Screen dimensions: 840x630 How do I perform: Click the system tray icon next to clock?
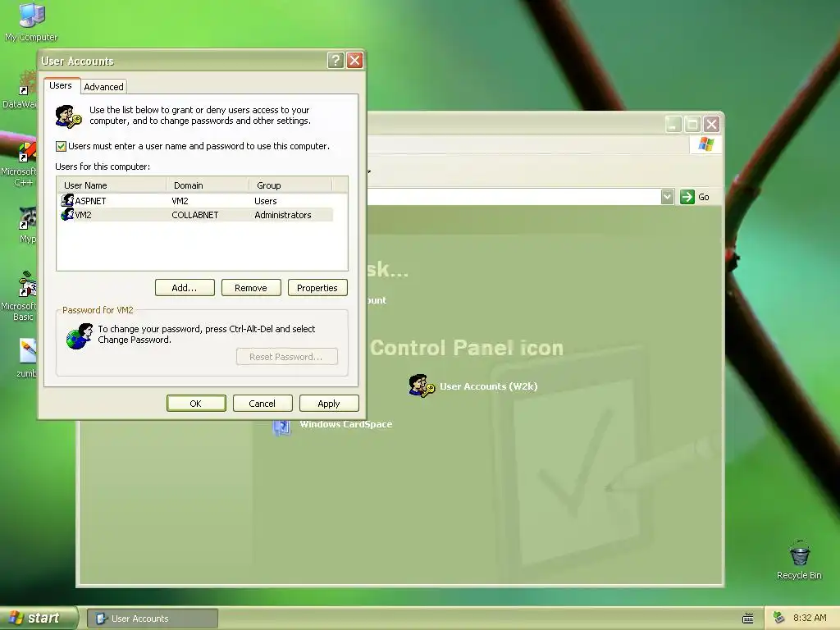[x=779, y=618]
